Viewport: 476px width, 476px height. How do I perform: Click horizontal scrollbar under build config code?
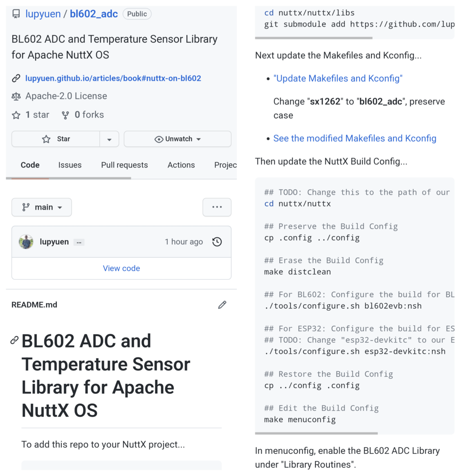pyautogui.click(x=316, y=433)
